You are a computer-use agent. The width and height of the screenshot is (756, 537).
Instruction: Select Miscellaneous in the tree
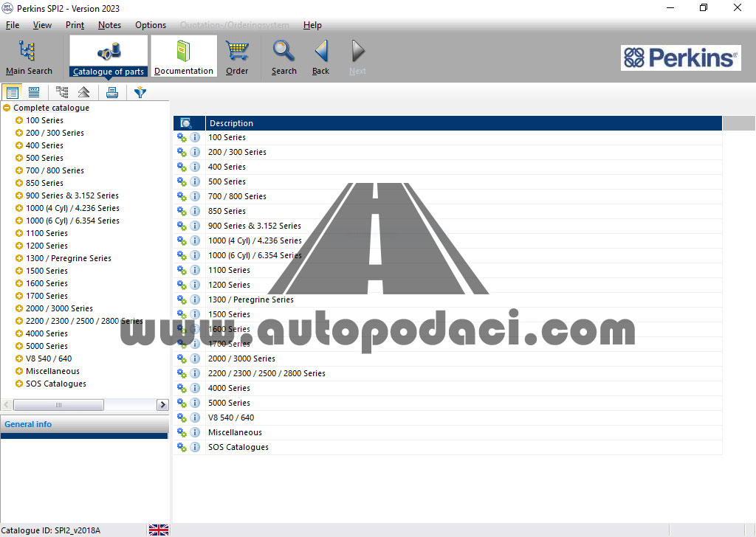tap(52, 371)
